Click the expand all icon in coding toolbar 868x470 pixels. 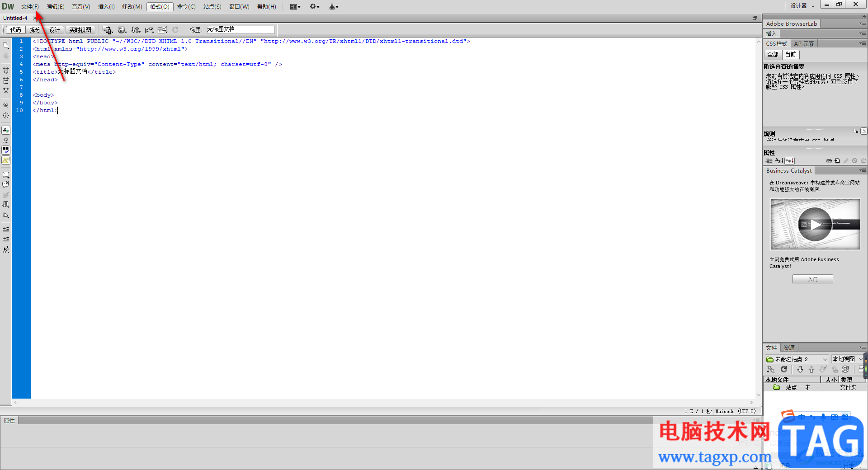point(6,90)
